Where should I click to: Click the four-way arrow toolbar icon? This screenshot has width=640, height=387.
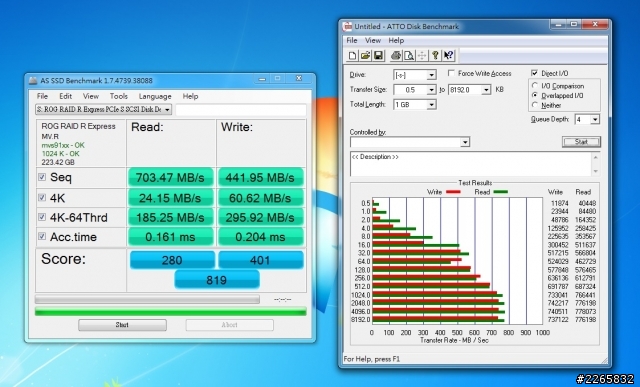[x=422, y=56]
